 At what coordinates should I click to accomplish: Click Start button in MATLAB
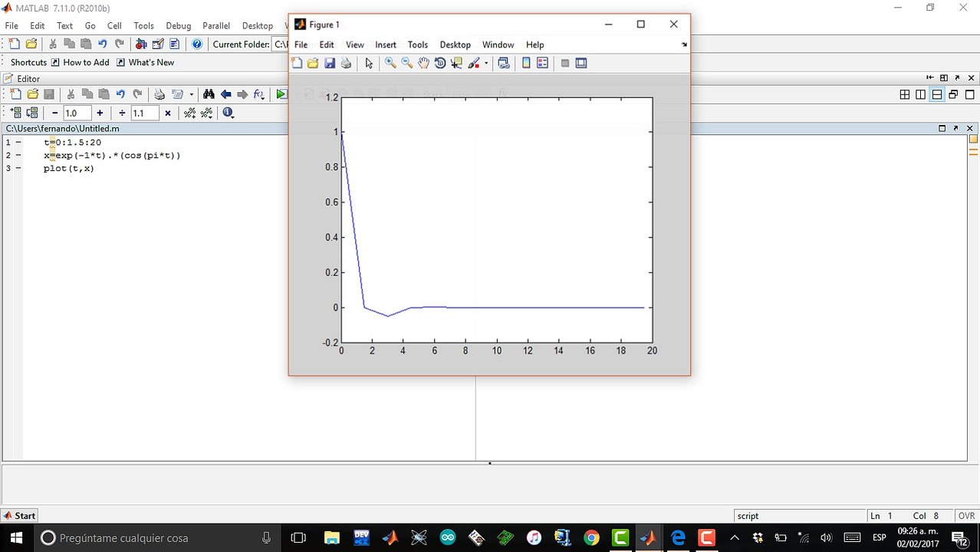point(19,516)
